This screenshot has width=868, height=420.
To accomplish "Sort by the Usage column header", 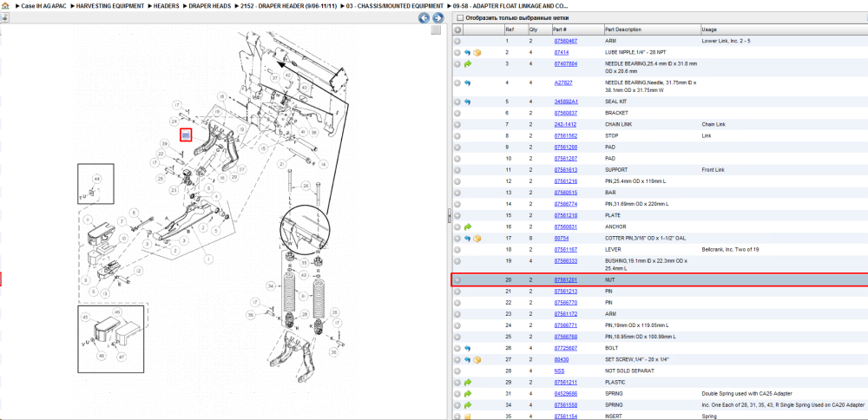I will coord(709,30).
